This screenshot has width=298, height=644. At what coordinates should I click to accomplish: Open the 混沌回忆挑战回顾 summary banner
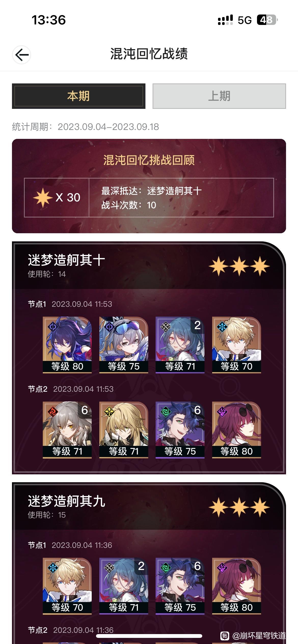(149, 186)
